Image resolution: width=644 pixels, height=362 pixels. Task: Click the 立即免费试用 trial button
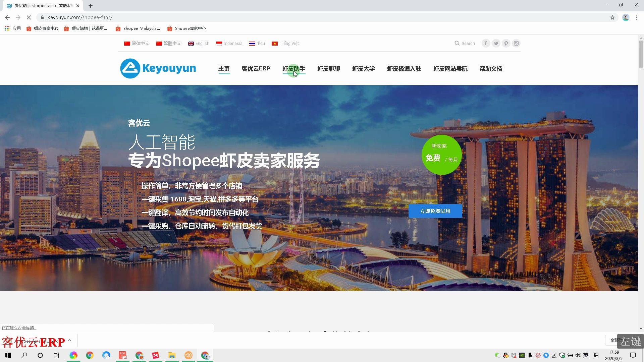point(435,211)
